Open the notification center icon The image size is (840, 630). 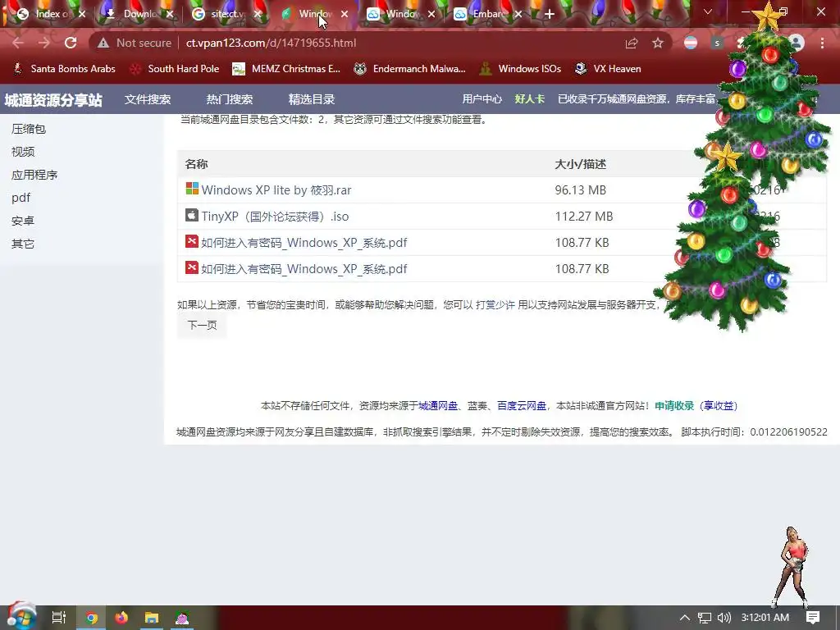pyautogui.click(x=813, y=618)
